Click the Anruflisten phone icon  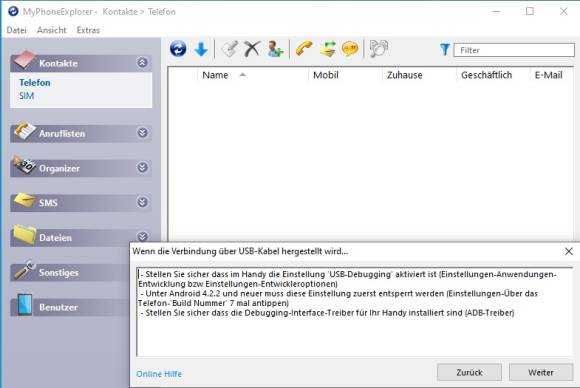[24, 131]
